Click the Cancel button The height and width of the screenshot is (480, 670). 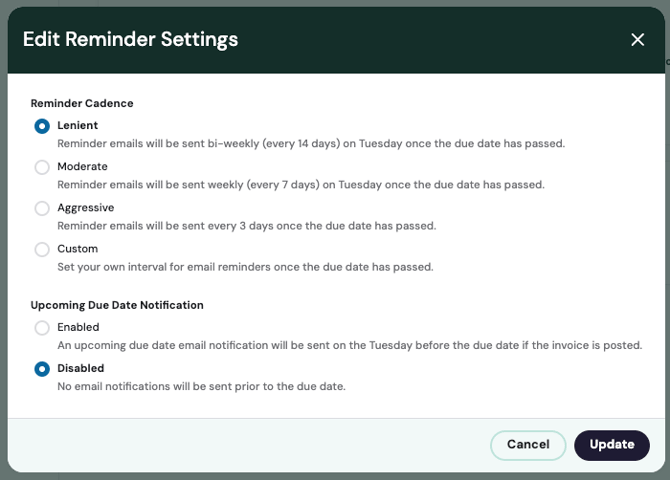[x=528, y=445]
